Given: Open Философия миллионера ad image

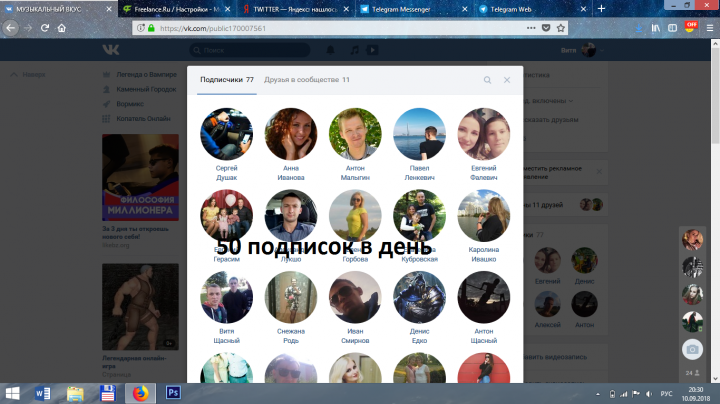Looking at the screenshot, I should (x=141, y=177).
